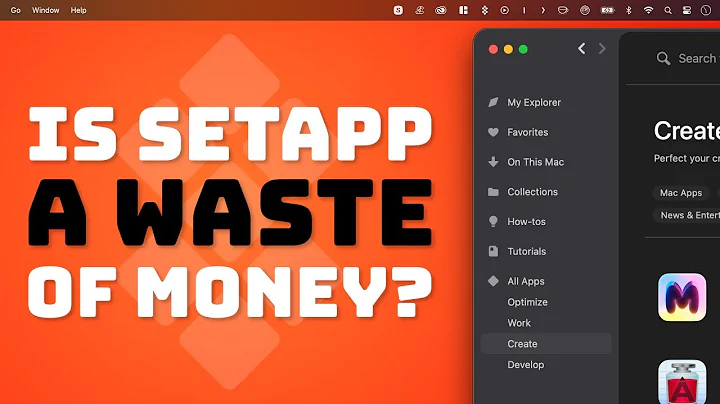Image resolution: width=720 pixels, height=404 pixels.
Task: Select the Create category in the sidebar
Action: tap(546, 343)
